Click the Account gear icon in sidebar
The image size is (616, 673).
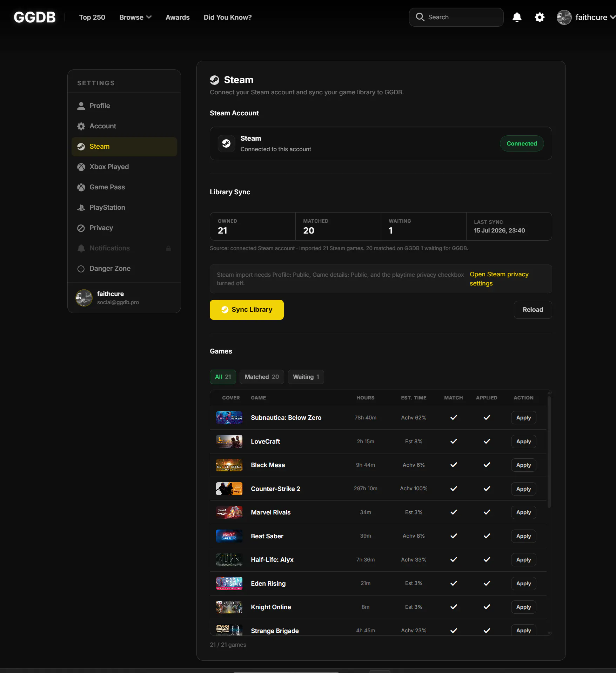(x=81, y=126)
